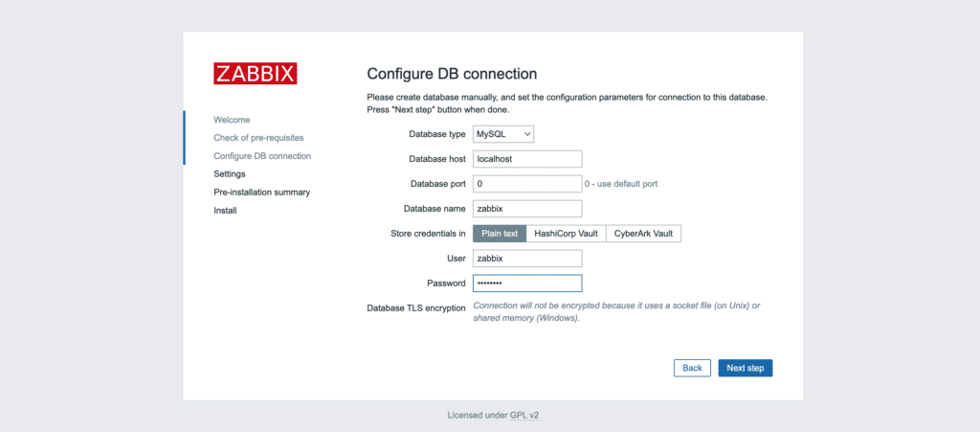Choose CyberArk Vault credentials storage
Viewport: 980px width, 432px height.
tap(644, 234)
